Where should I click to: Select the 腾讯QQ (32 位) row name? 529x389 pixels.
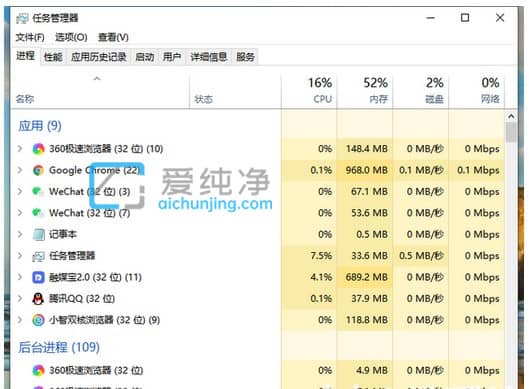82,299
